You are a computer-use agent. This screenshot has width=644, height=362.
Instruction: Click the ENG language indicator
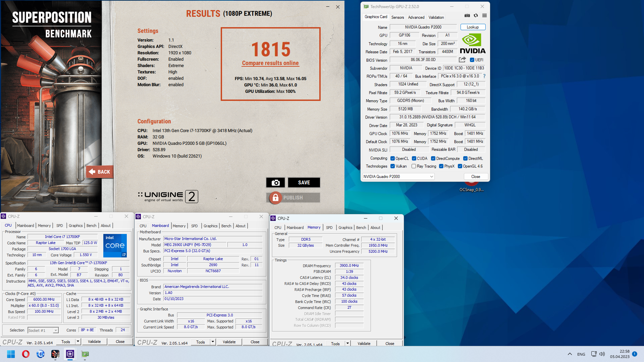[581, 354]
